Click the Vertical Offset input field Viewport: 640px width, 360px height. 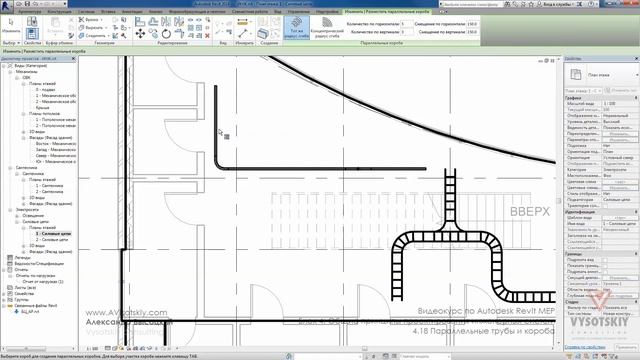click(x=472, y=32)
